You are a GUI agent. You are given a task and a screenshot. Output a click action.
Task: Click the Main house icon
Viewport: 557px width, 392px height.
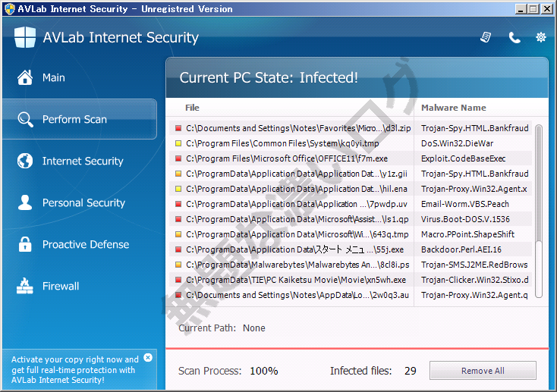[x=25, y=77]
